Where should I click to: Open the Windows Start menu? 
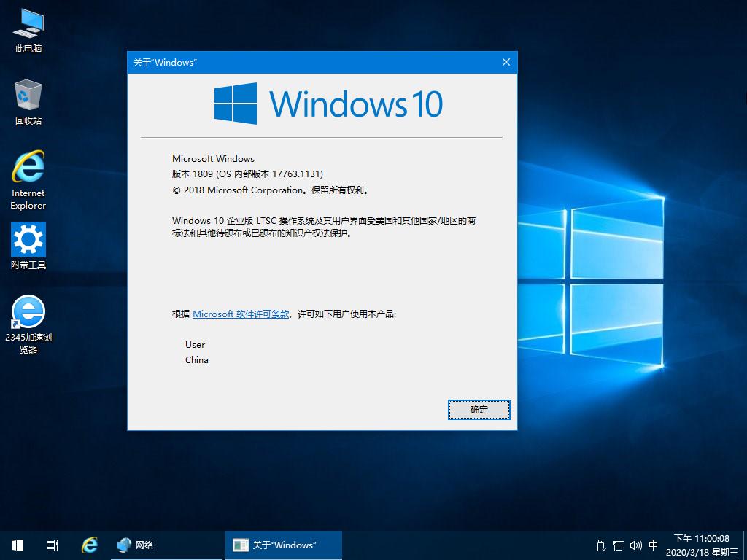[18, 545]
